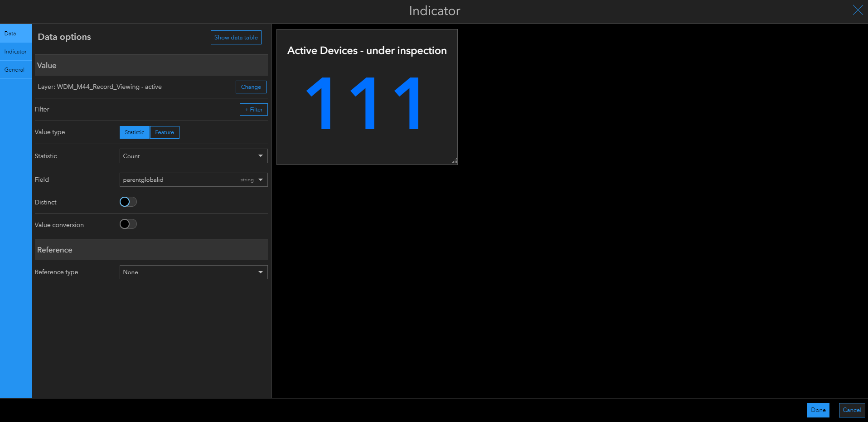The width and height of the screenshot is (868, 422).
Task: Change the WDM_M44_Record_Viewing layer
Action: (x=251, y=87)
